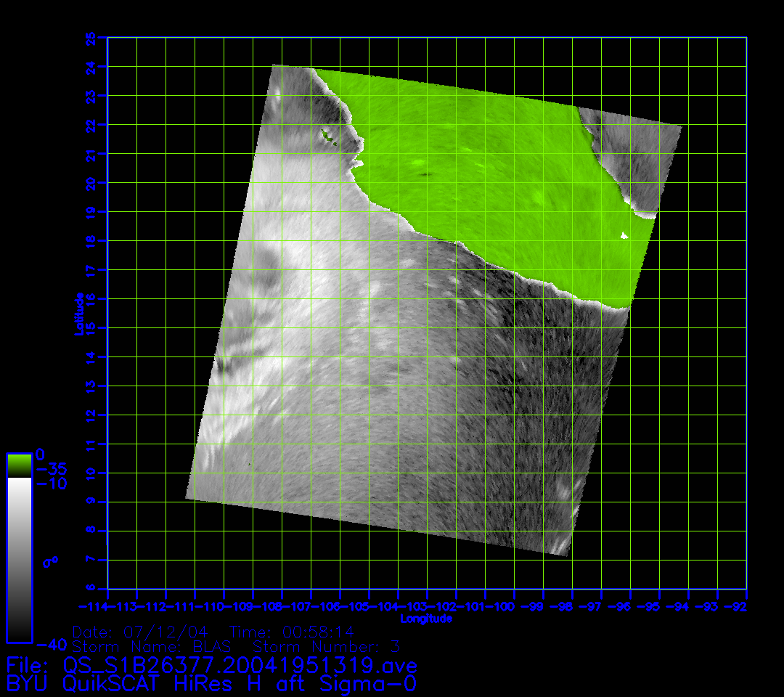Click the latitude 6 tick label
The width and height of the screenshot is (784, 697).
tap(91, 589)
